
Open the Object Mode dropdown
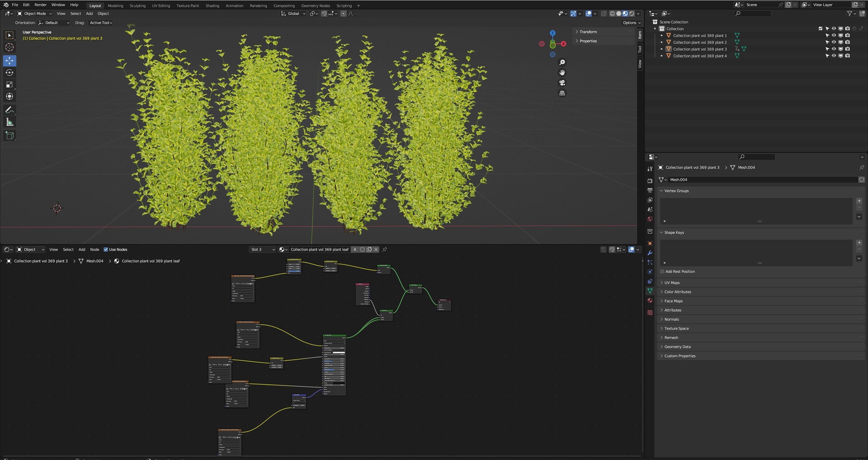34,14
